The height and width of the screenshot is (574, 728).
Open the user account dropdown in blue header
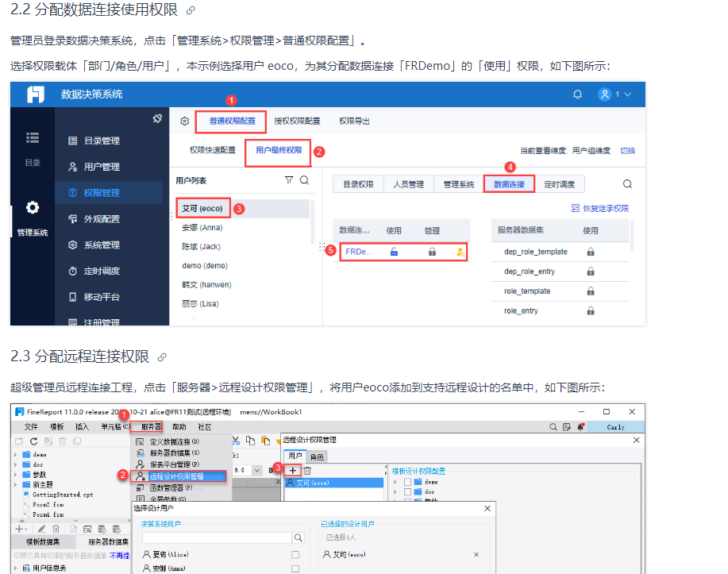coord(614,94)
